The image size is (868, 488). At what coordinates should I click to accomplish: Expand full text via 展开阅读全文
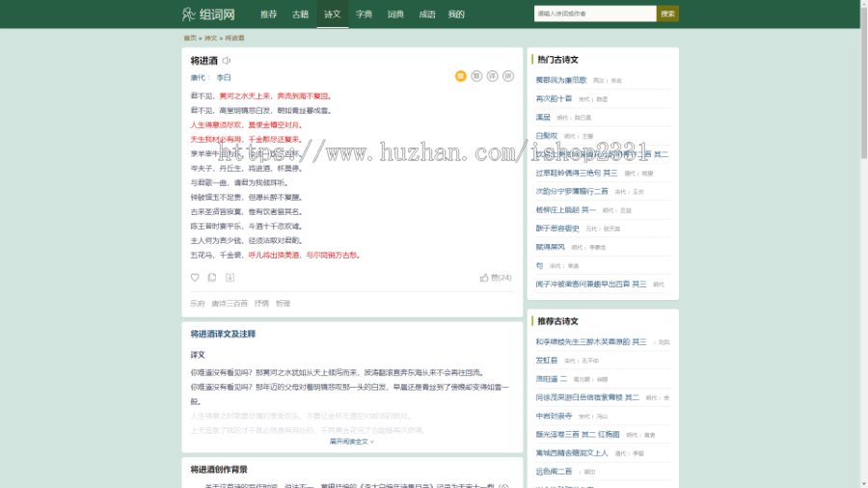[351, 442]
